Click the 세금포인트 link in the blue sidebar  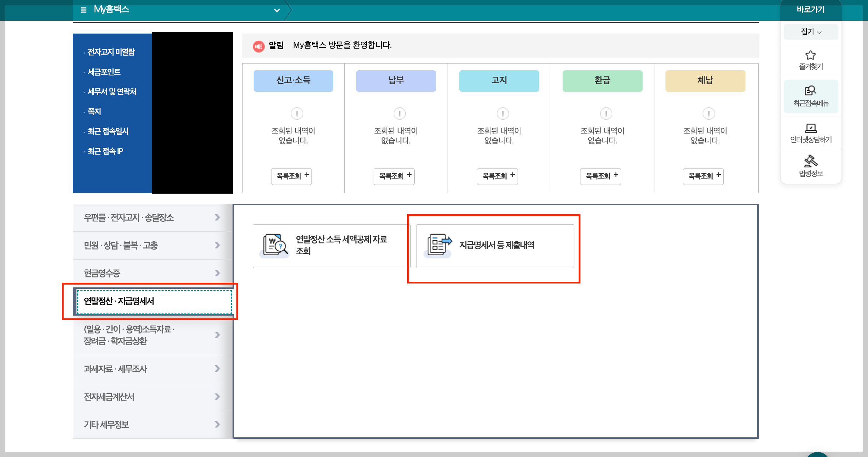(x=105, y=71)
